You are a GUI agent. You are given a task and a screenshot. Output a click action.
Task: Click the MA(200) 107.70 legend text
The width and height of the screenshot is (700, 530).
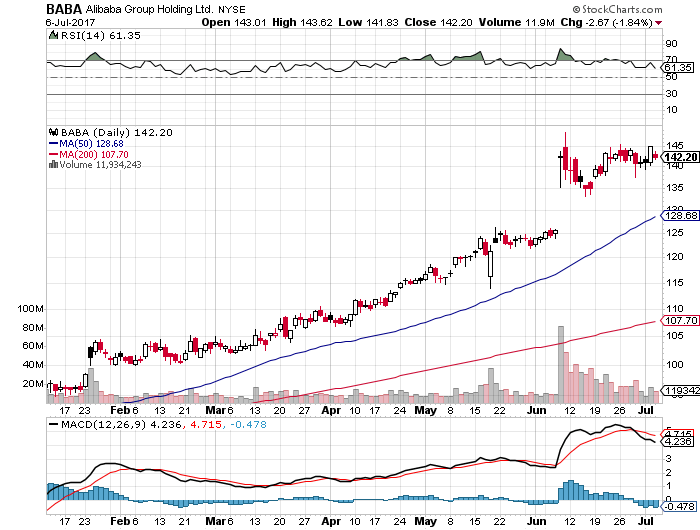click(x=94, y=154)
